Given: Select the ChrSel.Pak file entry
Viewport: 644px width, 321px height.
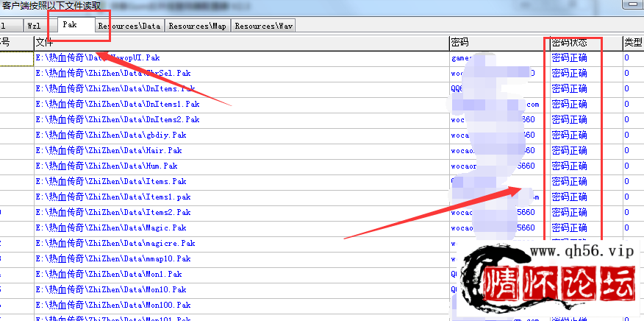Looking at the screenshot, I should 113,73.
